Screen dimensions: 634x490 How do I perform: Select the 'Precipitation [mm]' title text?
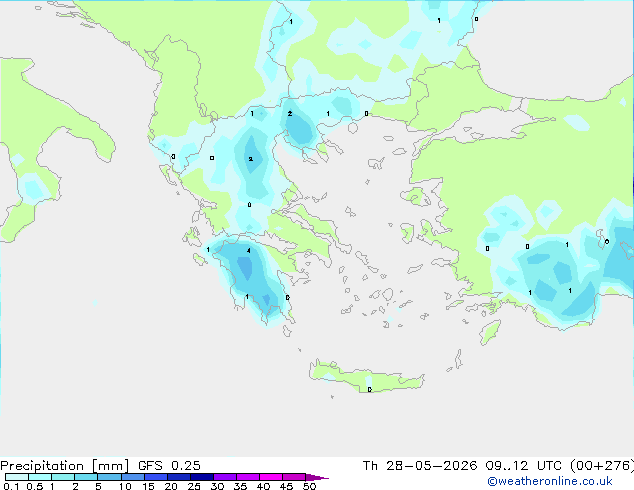[x=64, y=466]
